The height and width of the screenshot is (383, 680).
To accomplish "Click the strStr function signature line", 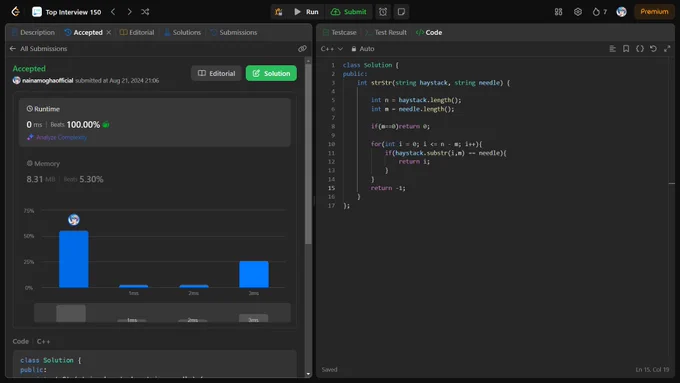I will [433, 82].
